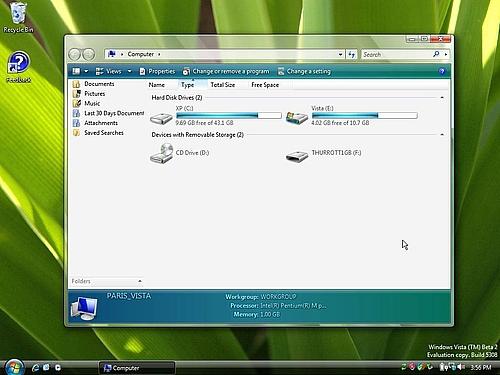500x375 pixels.
Task: Click Properties in the toolbar
Action: [157, 71]
